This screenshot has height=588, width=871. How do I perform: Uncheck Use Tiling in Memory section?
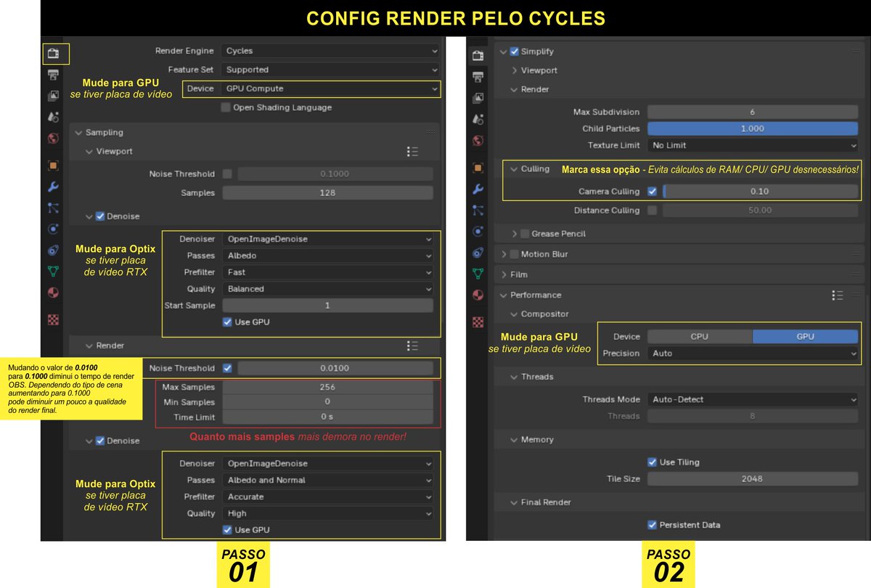tap(652, 462)
